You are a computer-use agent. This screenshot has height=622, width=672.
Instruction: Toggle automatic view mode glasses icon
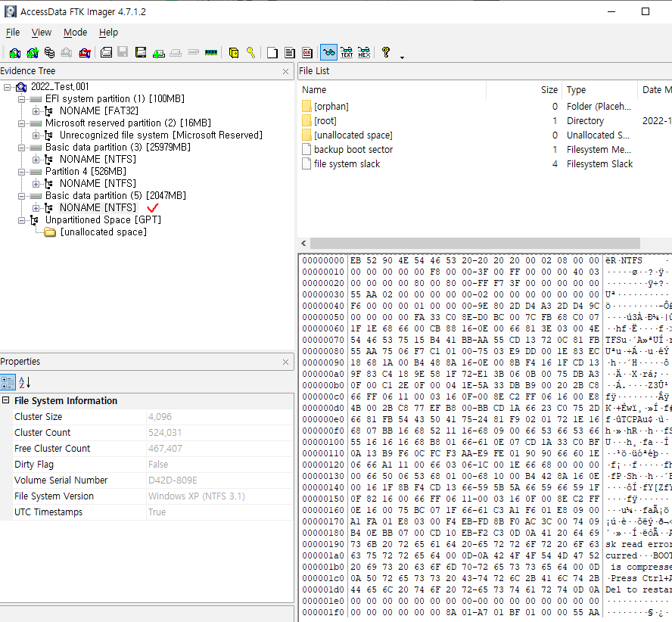point(328,53)
